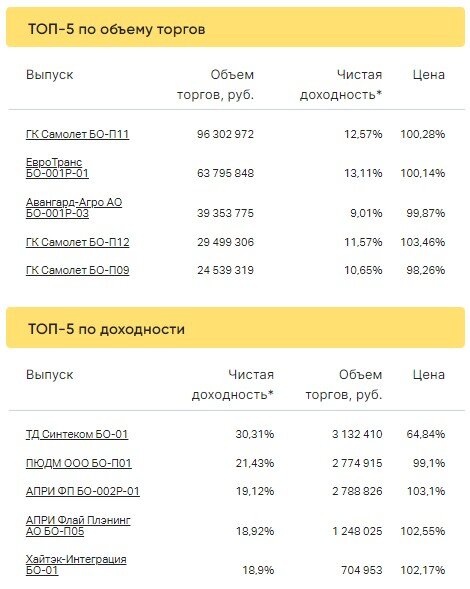Viewport: 470px width, 589px height.
Task: Click Чистая доходность column header in first table
Action: click(x=341, y=85)
